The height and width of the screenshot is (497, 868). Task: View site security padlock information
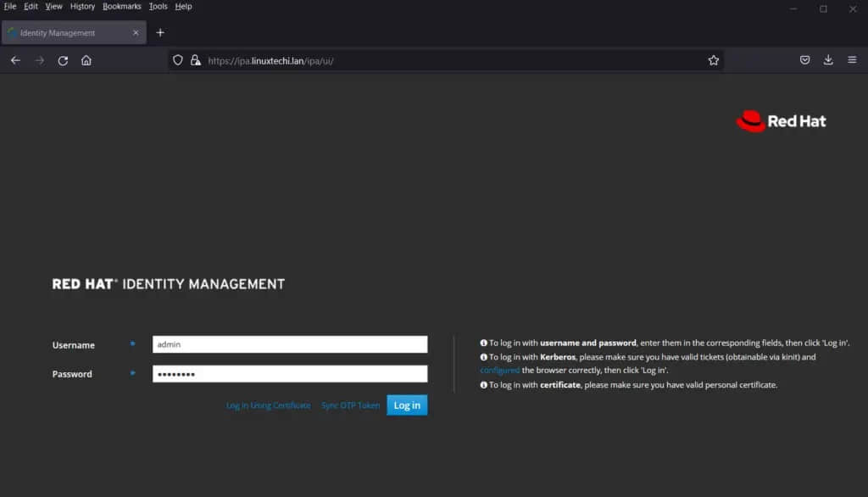[196, 60]
